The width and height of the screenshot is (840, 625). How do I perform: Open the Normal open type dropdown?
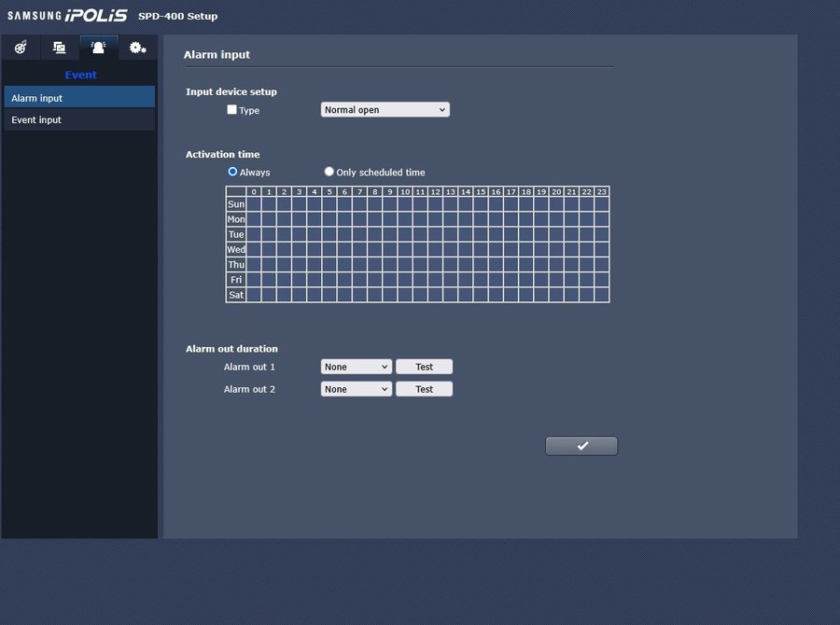(x=385, y=110)
